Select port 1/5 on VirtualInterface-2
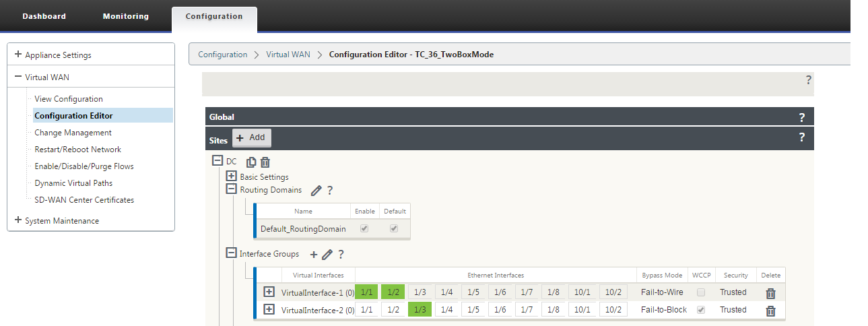This screenshot has width=868, height=326. pos(474,310)
